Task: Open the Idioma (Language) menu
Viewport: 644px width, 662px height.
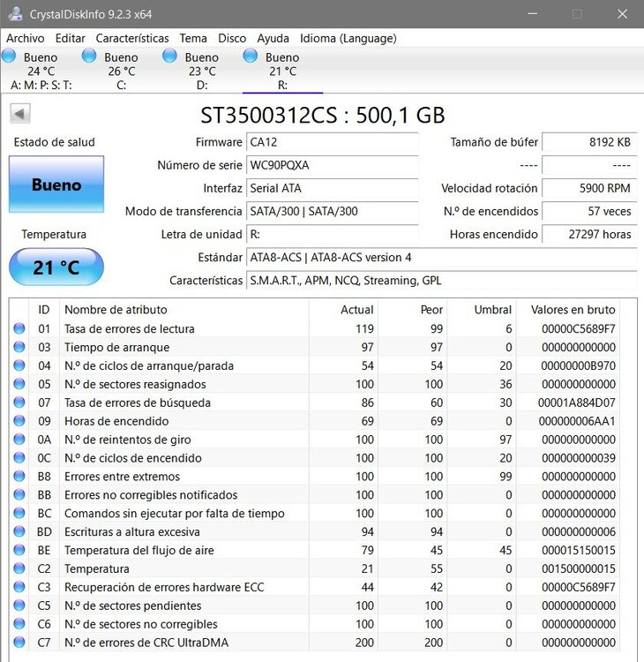Action: click(x=348, y=39)
